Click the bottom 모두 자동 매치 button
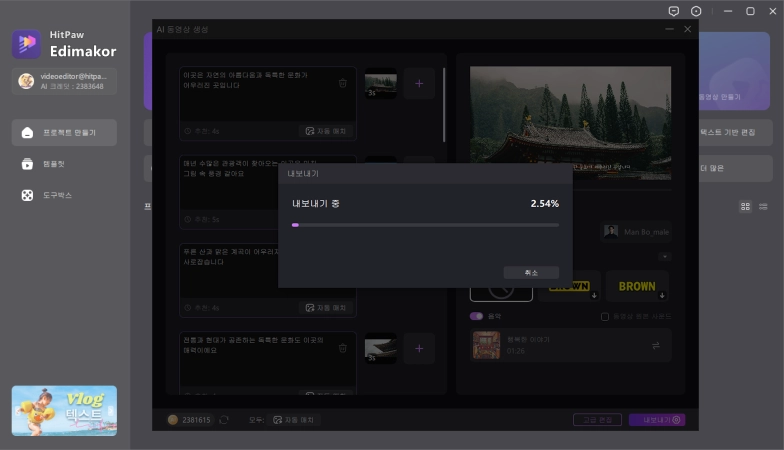784x450 pixels. click(294, 420)
